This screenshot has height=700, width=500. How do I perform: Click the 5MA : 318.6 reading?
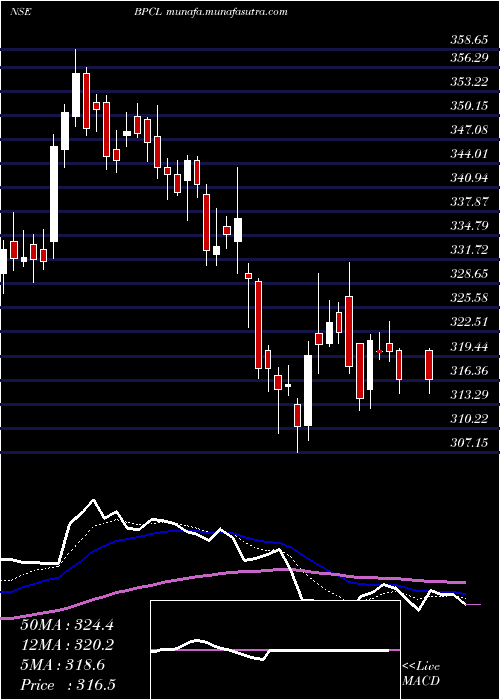62,665
